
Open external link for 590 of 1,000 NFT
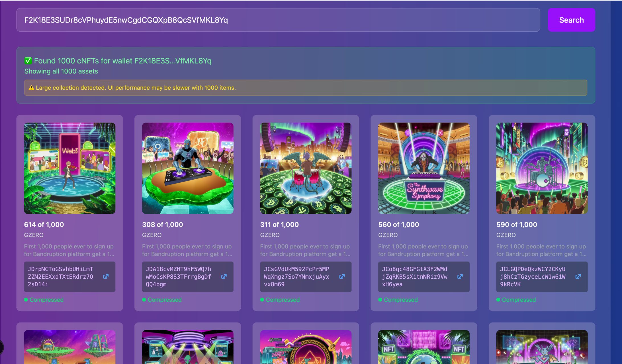578,276
